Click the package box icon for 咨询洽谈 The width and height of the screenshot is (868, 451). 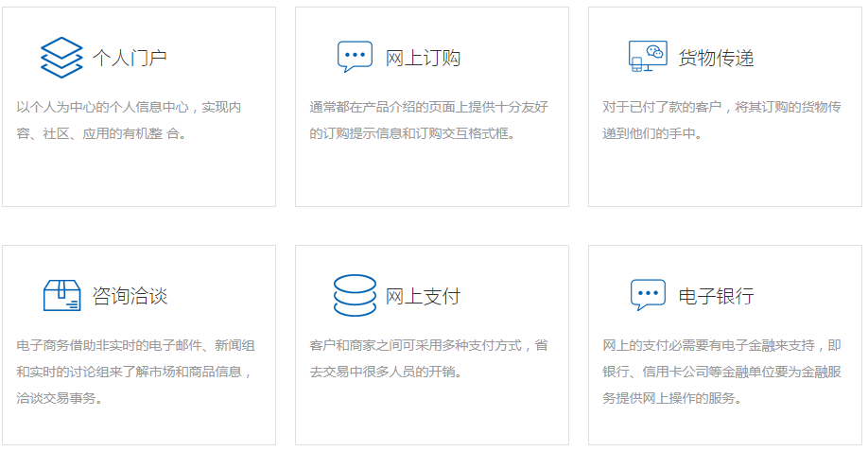[x=62, y=296]
